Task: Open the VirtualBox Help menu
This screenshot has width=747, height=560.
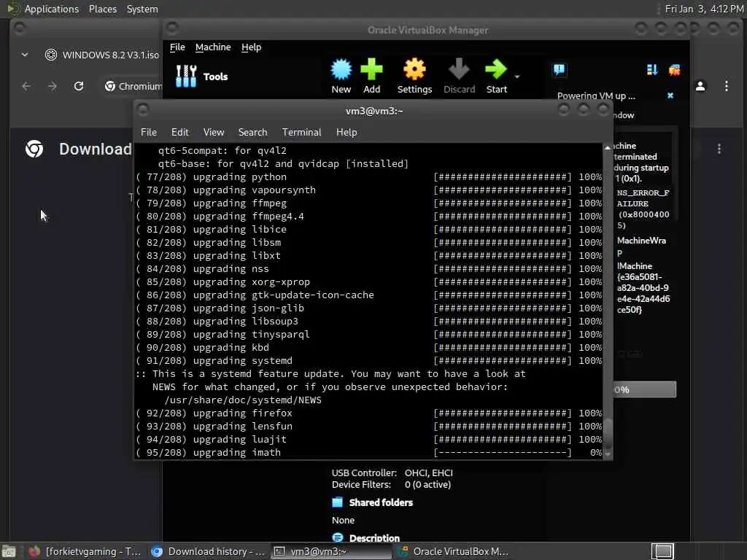Action: 251,47
